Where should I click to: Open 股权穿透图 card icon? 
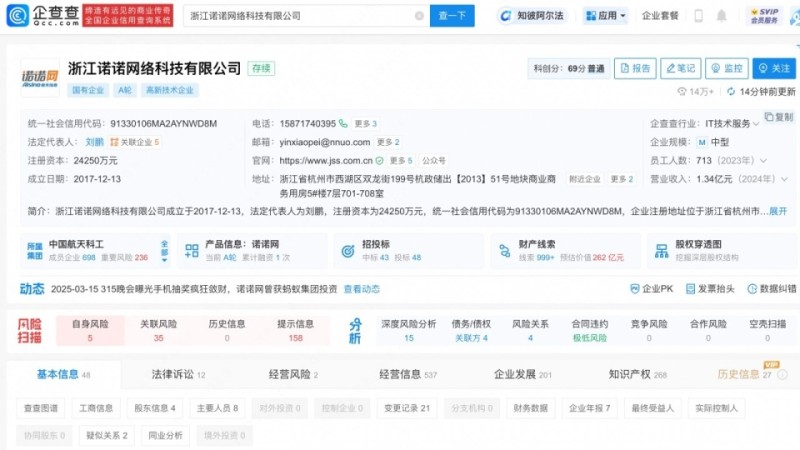click(x=661, y=251)
